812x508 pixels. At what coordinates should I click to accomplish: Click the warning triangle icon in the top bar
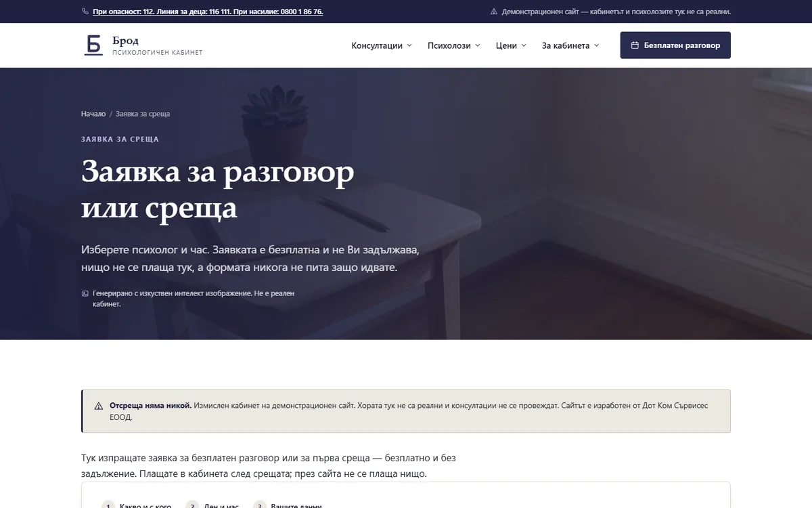tap(494, 12)
